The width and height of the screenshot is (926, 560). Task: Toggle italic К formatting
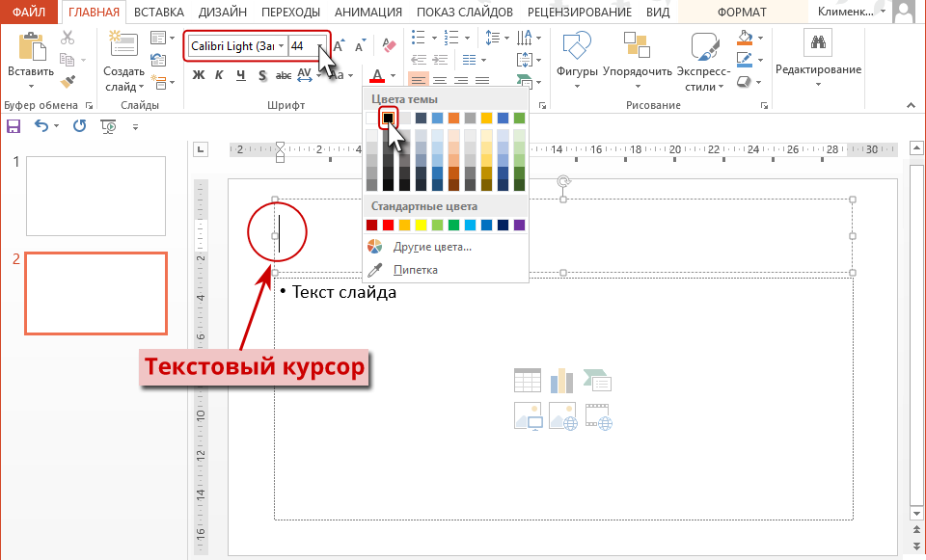point(219,75)
